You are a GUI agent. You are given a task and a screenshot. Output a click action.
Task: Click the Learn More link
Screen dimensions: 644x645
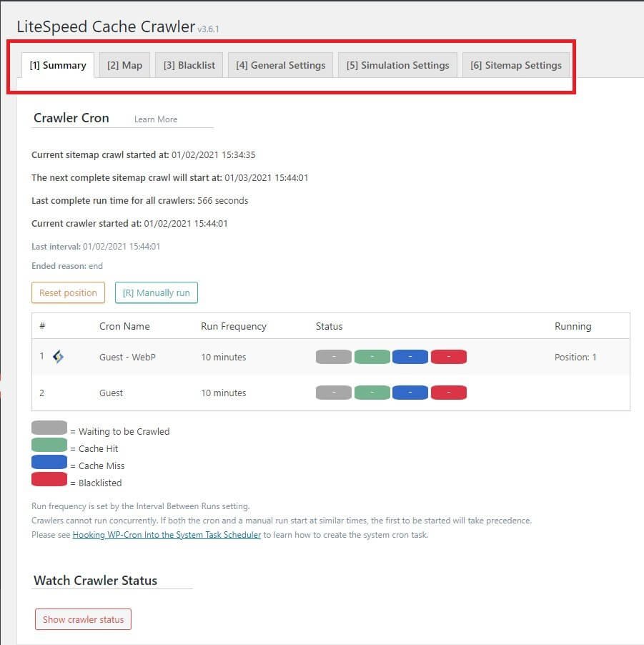click(x=156, y=119)
